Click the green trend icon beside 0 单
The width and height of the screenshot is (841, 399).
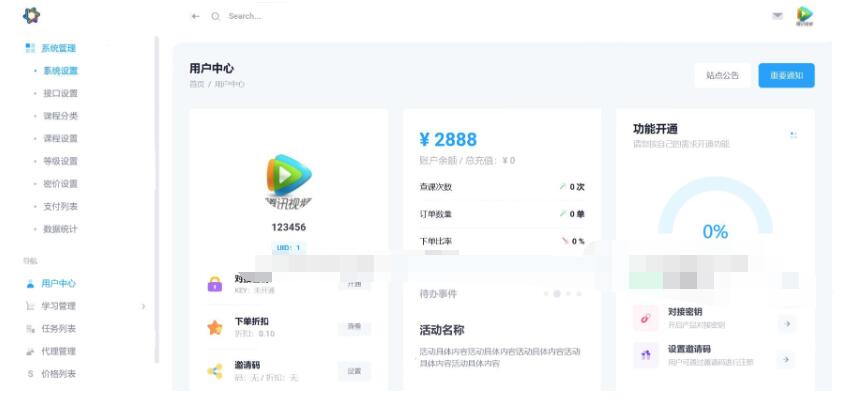tap(563, 213)
